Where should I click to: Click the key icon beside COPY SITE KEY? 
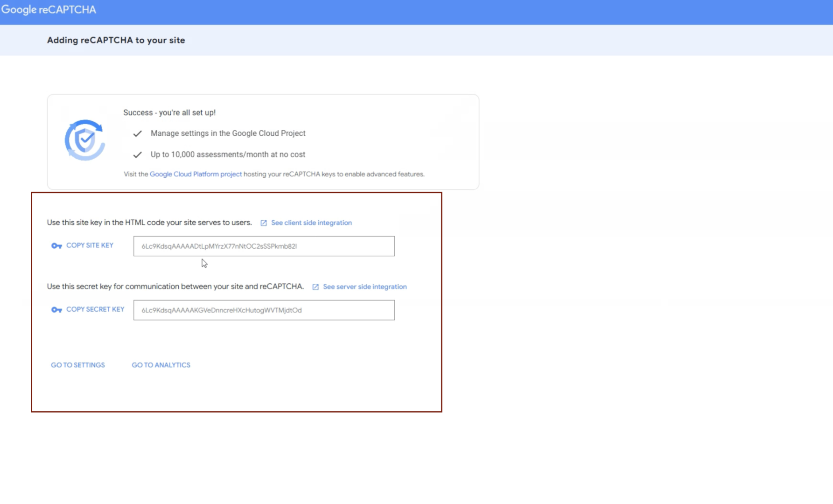coord(56,246)
